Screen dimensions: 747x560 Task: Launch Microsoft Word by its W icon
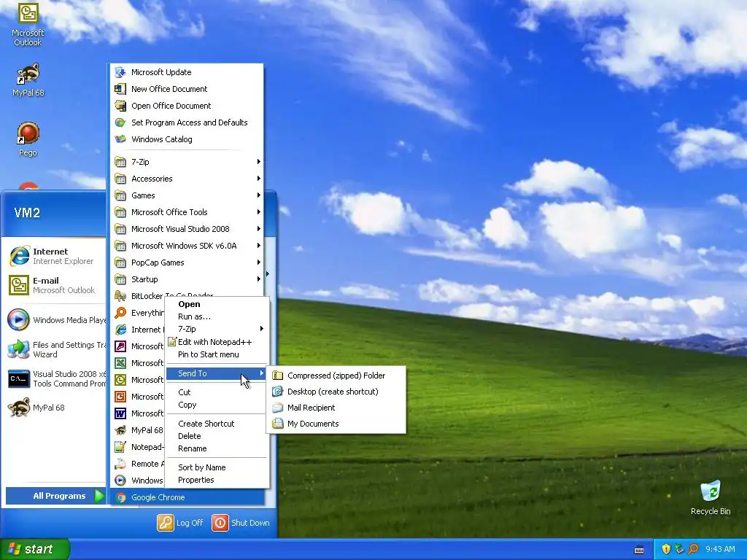(x=120, y=413)
